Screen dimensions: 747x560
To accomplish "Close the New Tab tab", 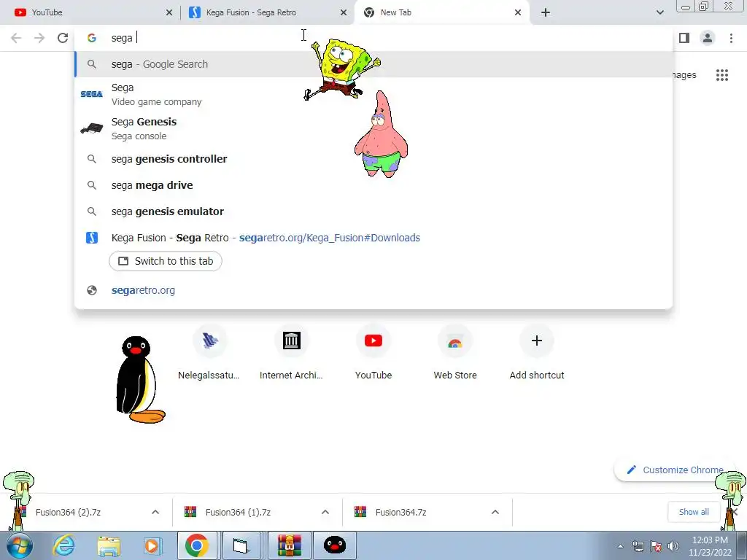I will point(518,13).
